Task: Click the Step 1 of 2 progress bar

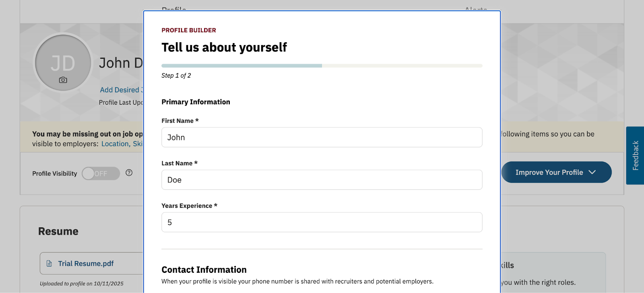Action: tap(322, 66)
